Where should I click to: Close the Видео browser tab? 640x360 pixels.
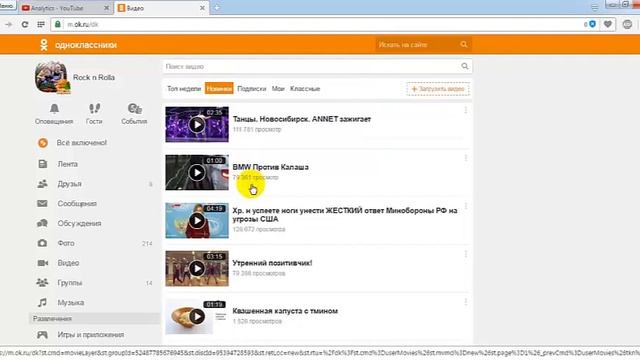pos(202,8)
